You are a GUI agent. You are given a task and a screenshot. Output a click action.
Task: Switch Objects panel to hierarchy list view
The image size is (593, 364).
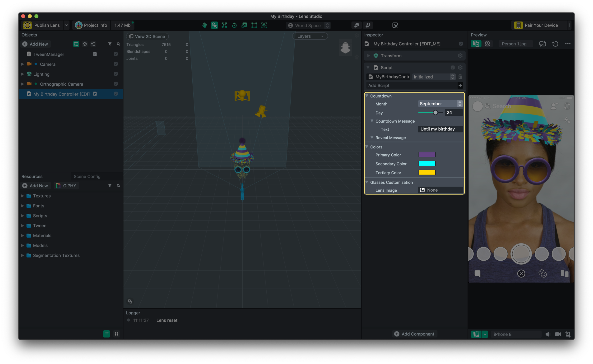click(76, 44)
